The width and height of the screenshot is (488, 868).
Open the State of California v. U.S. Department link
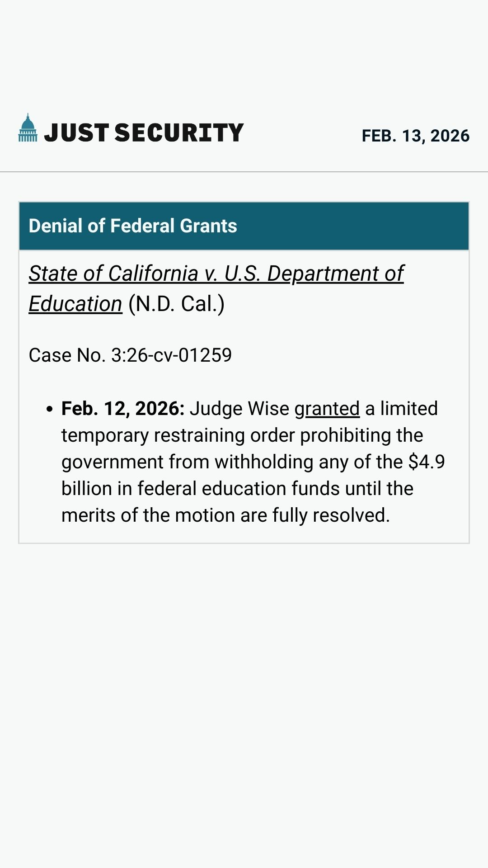pos(216,274)
